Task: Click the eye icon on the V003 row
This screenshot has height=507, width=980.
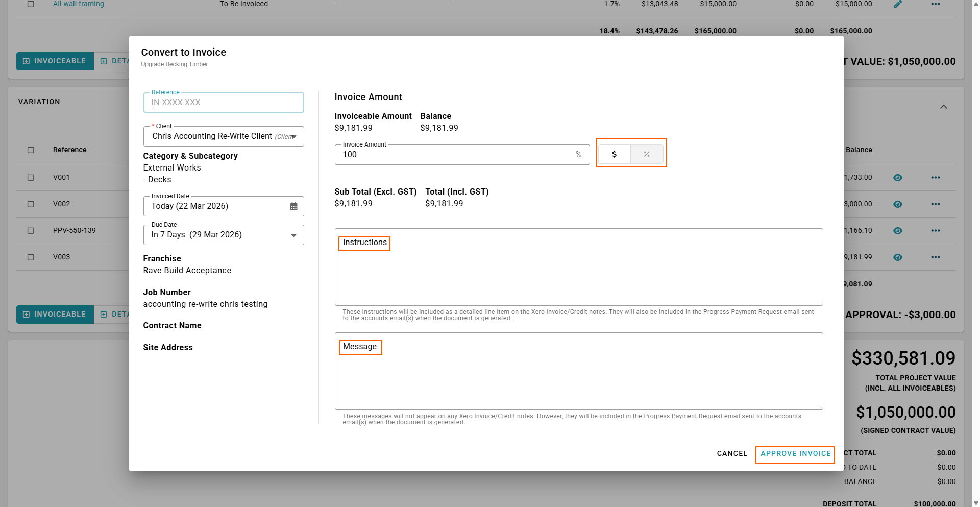Action: click(898, 257)
